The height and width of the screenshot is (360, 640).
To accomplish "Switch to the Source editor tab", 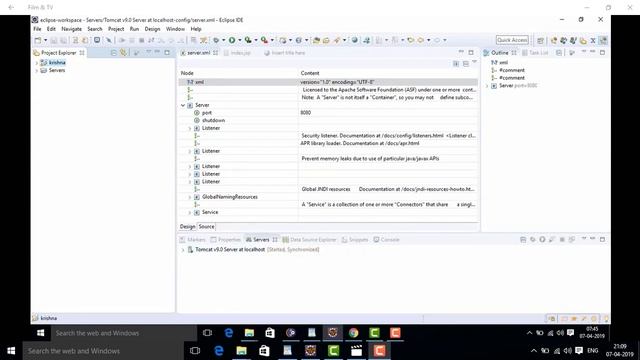I will 206,227.
